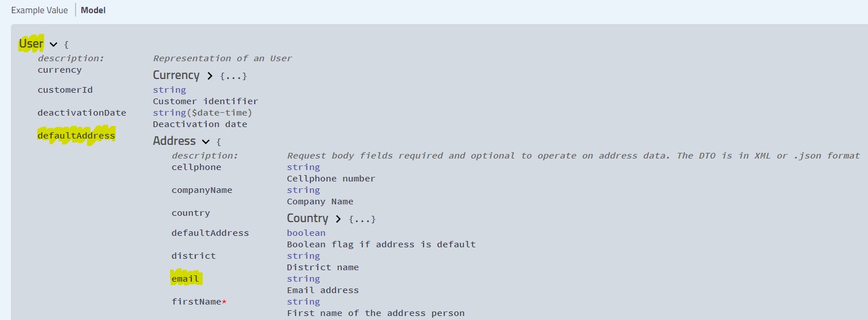Select the Model tab
The image size is (868, 320).
(93, 10)
